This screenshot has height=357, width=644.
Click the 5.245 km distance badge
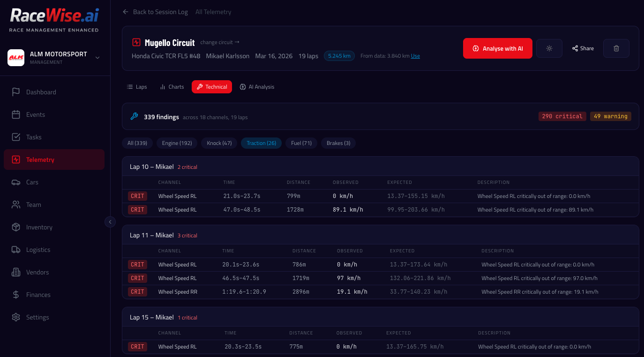339,56
